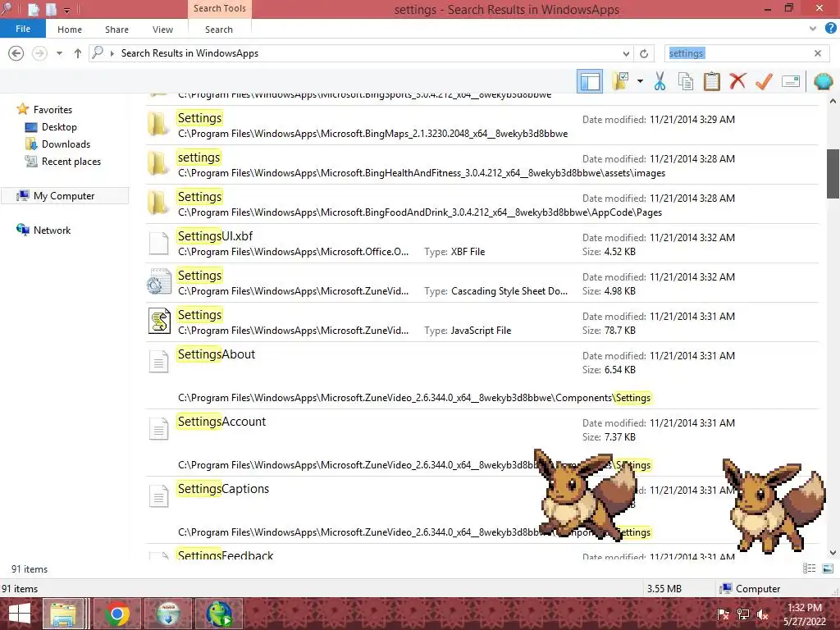
Task: Switch to Details view icon
Action: 810,568
